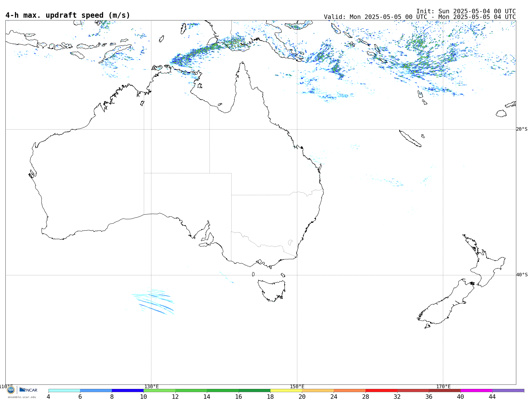Click the ensemble.ucar.edu text

(22, 397)
